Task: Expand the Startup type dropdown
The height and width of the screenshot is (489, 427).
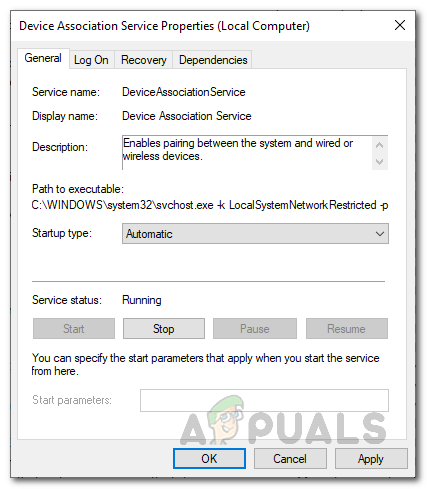Action: click(x=255, y=234)
